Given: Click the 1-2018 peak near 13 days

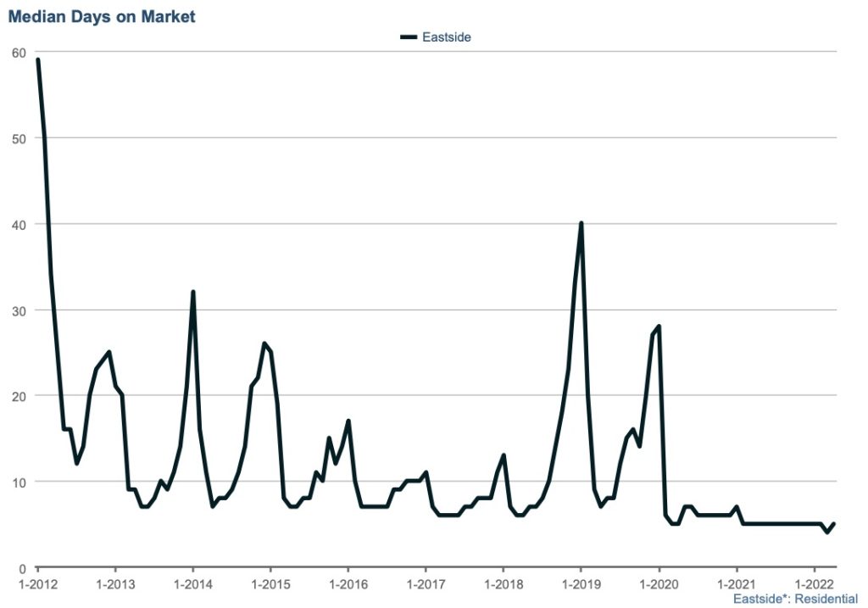Looking at the screenshot, I should (x=504, y=455).
